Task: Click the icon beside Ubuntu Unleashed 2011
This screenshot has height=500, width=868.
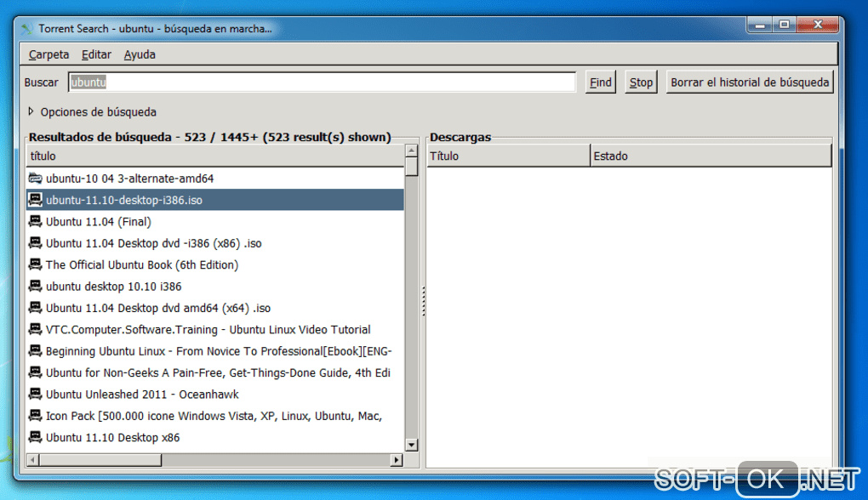Action: coord(35,394)
